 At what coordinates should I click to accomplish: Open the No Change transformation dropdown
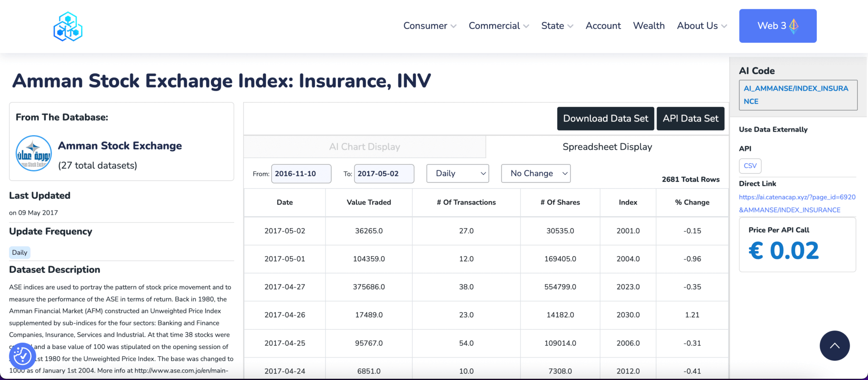(535, 174)
